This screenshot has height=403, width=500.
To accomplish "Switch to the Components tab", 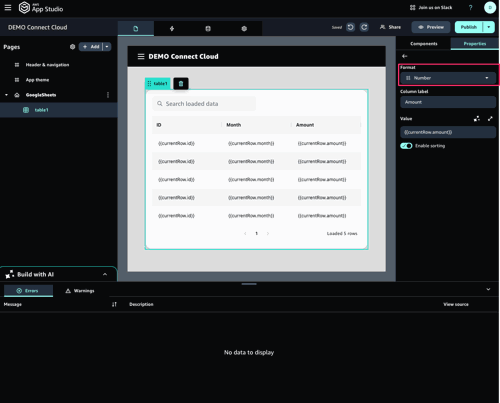I will click(x=423, y=44).
